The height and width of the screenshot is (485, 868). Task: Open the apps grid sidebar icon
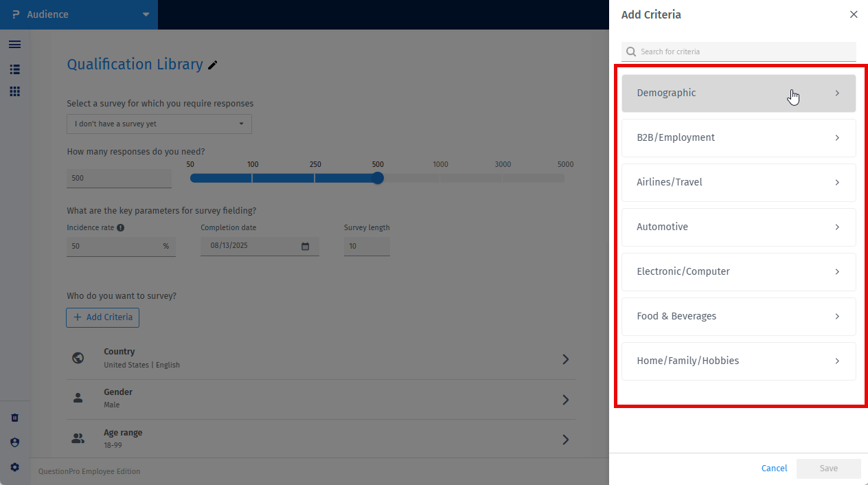(x=14, y=91)
